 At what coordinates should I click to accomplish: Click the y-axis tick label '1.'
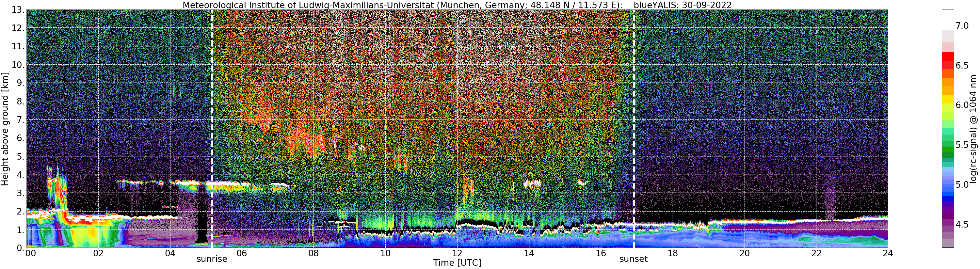pos(21,230)
